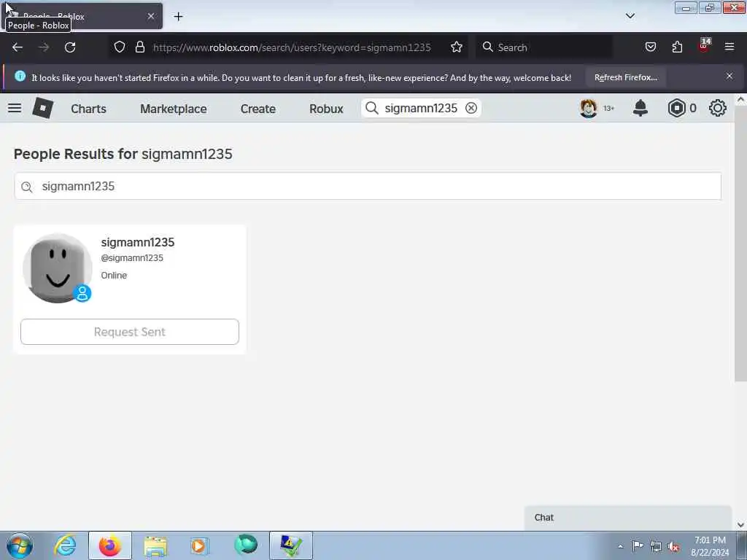Click the Request Sent button
This screenshot has width=747, height=560.
click(130, 332)
